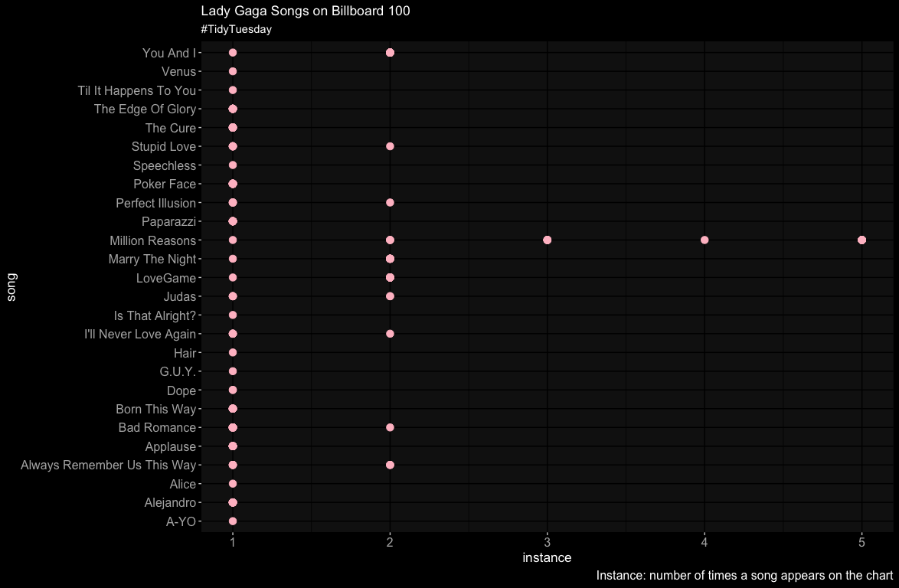Image resolution: width=899 pixels, height=588 pixels.
Task: Click the x-axis tick label 1
Action: tap(233, 542)
